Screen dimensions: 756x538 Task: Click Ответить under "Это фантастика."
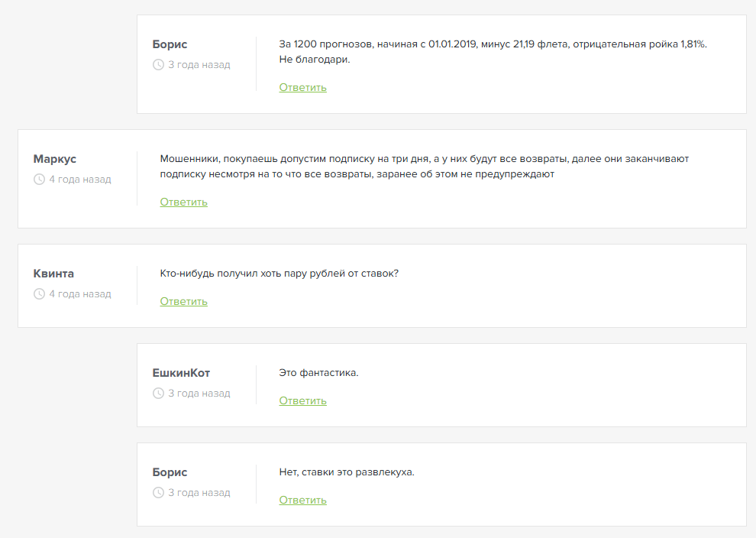(302, 400)
